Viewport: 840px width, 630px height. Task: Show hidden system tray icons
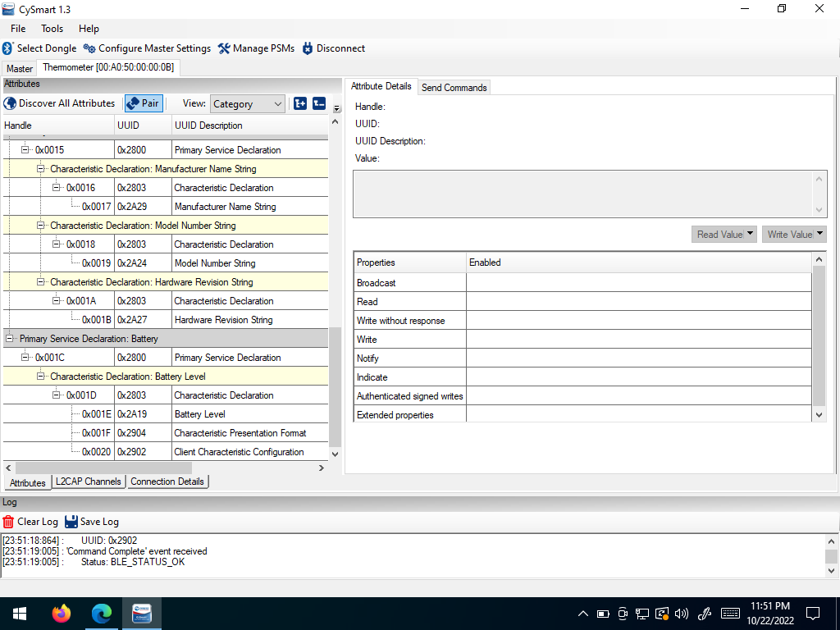(x=583, y=614)
